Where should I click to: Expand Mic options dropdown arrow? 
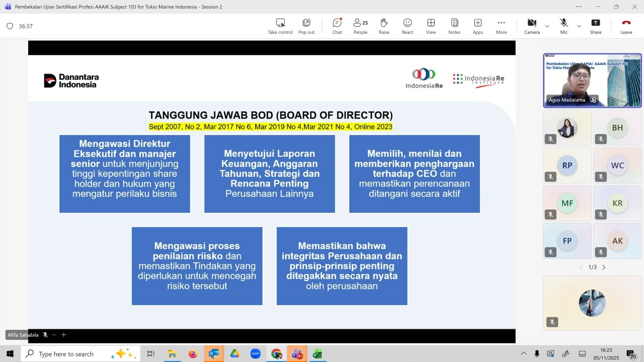[579, 27]
